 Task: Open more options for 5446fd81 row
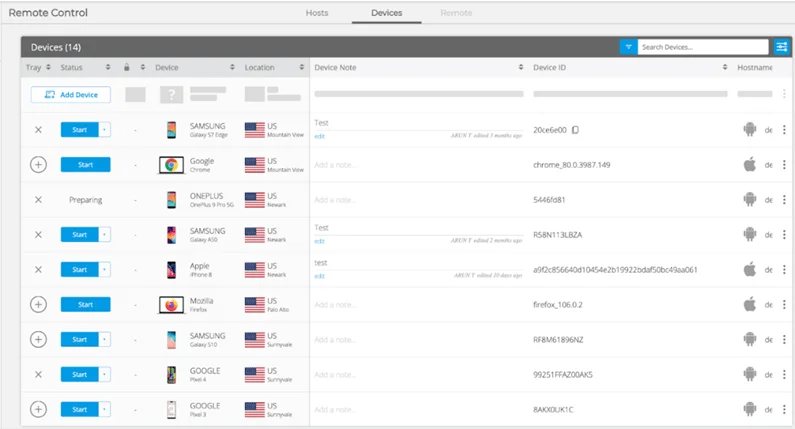784,200
